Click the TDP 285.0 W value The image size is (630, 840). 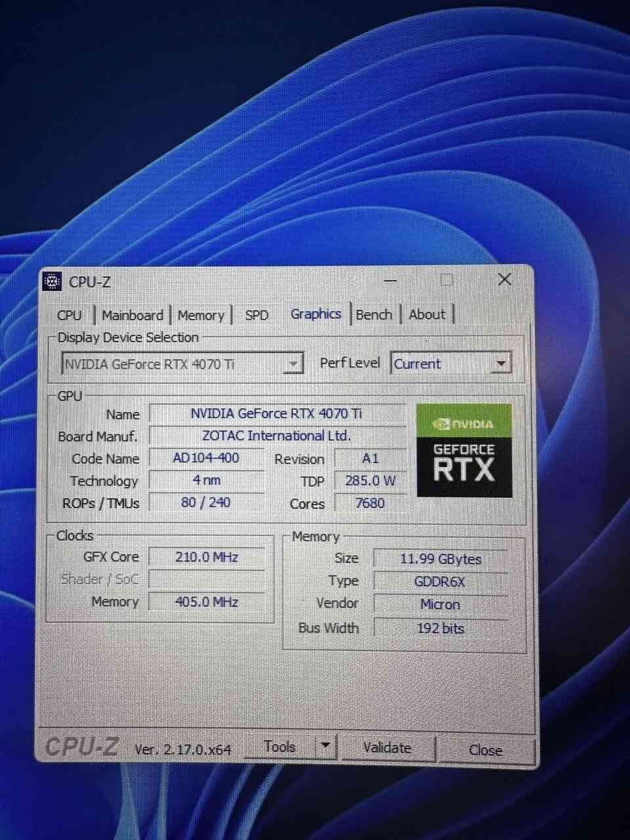pyautogui.click(x=370, y=481)
